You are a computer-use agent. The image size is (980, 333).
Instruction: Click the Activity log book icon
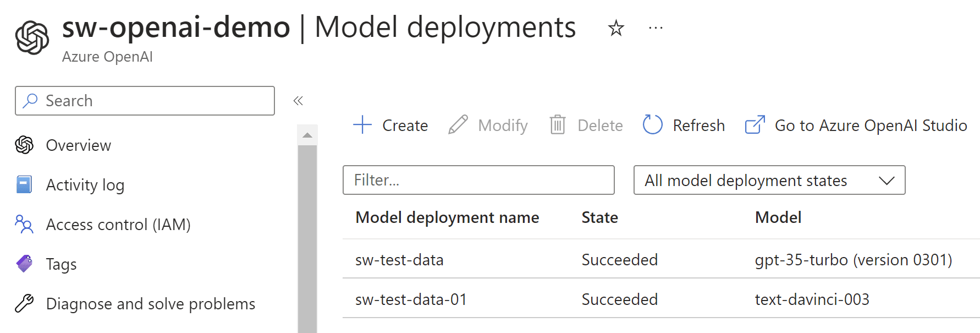coord(24,184)
